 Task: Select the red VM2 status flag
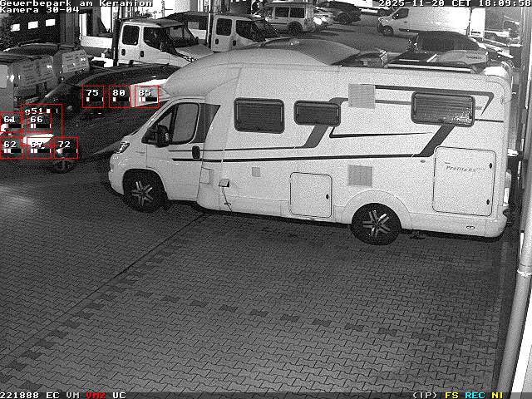(x=96, y=395)
